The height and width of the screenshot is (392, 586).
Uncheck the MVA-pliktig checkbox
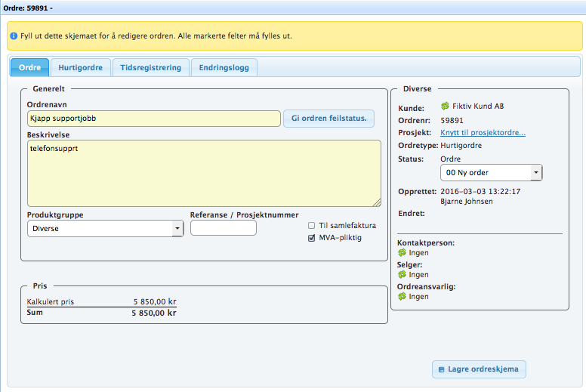tap(312, 238)
